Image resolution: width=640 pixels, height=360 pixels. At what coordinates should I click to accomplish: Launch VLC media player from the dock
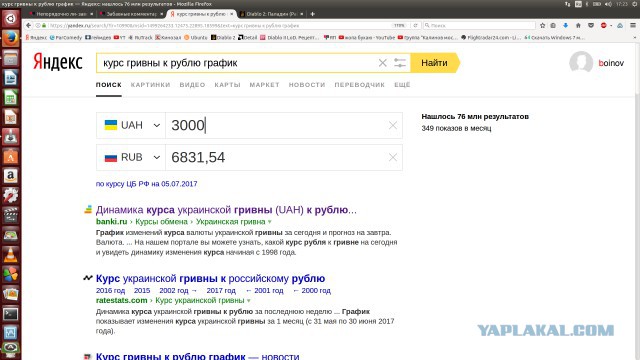[x=10, y=255]
